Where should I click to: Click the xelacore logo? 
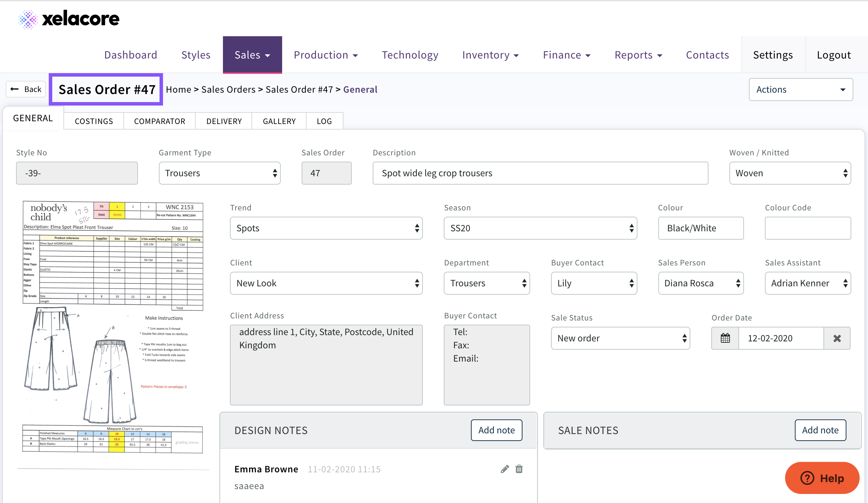69,19
